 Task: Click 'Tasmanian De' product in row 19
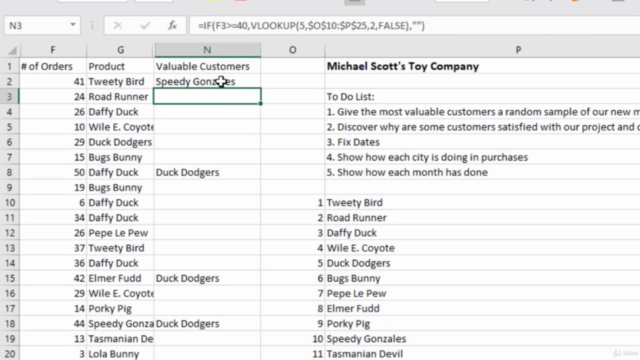coord(120,339)
